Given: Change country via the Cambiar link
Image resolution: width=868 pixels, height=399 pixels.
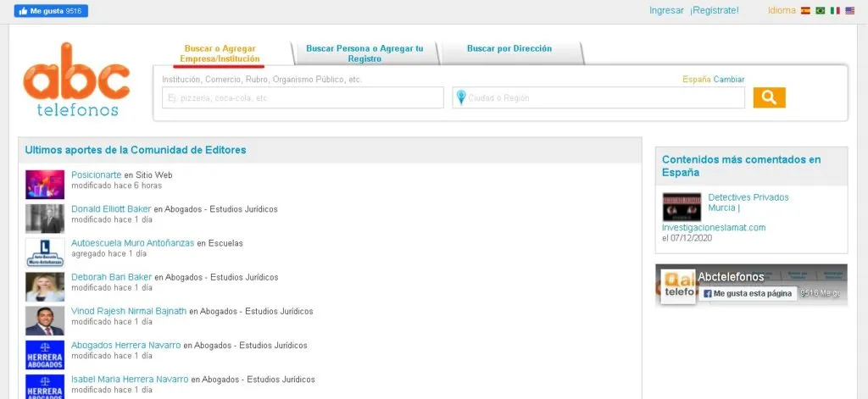Looking at the screenshot, I should (729, 80).
